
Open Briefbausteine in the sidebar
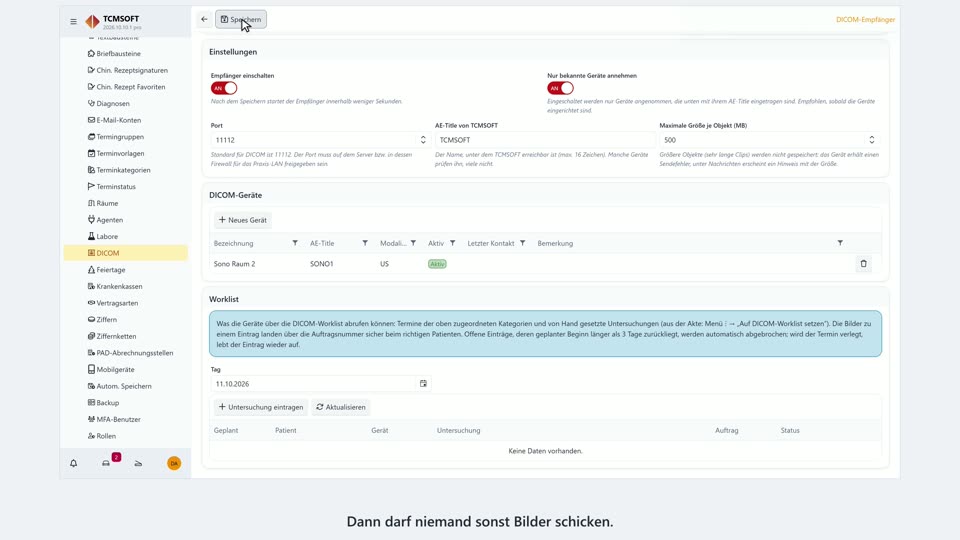[118, 53]
